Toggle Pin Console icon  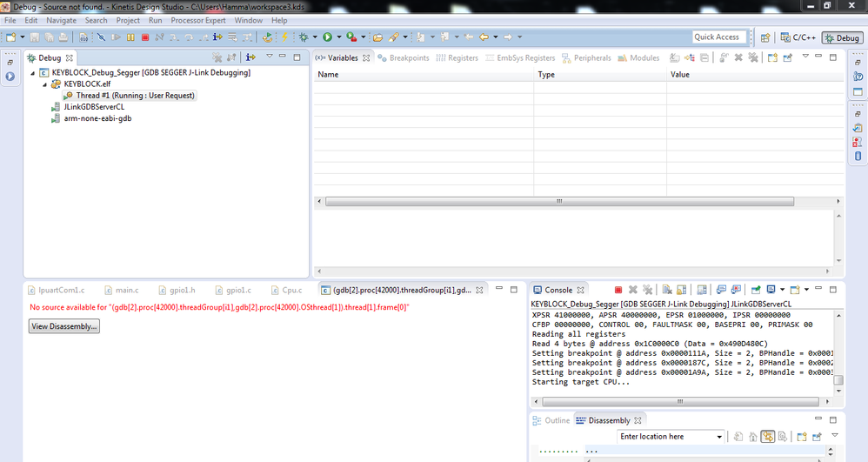[756, 290]
